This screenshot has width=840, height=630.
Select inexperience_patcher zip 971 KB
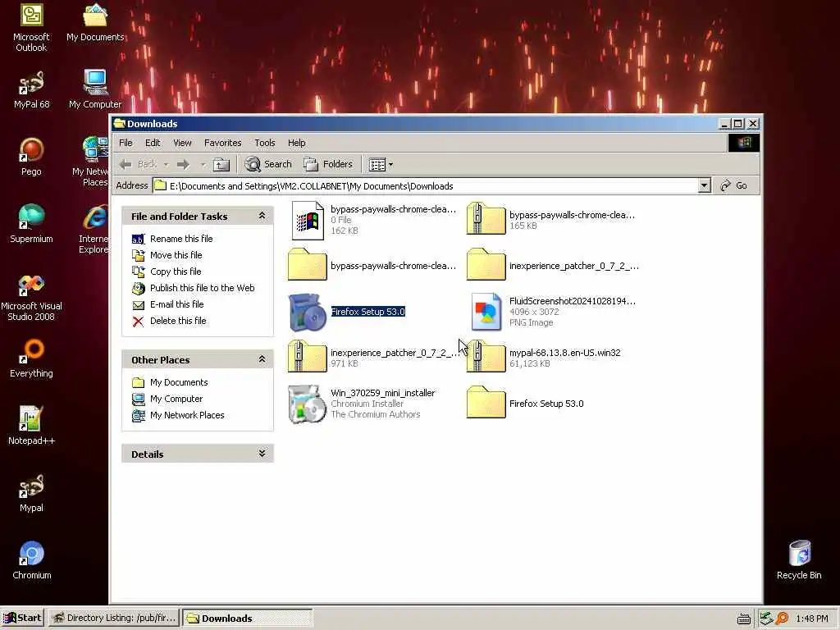[x=307, y=356]
